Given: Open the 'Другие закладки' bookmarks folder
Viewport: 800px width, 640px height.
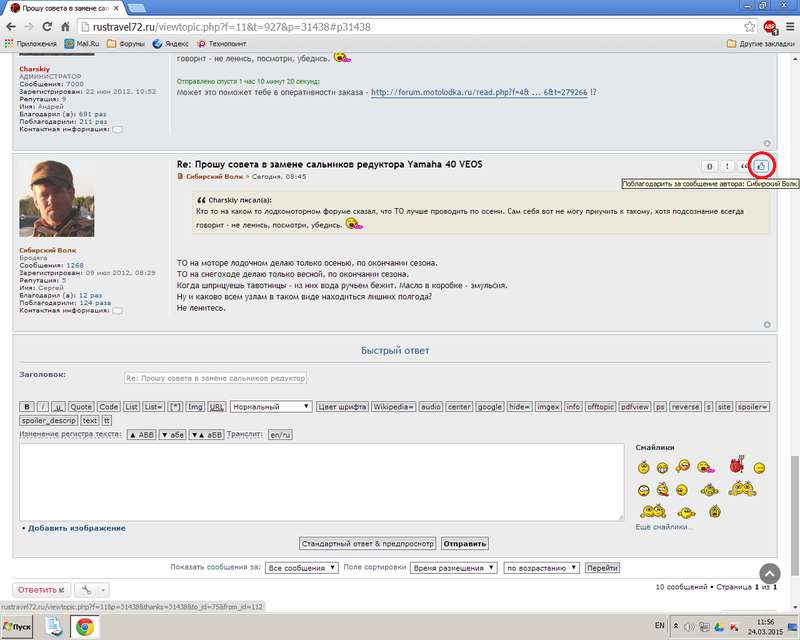Looking at the screenshot, I should 759,44.
